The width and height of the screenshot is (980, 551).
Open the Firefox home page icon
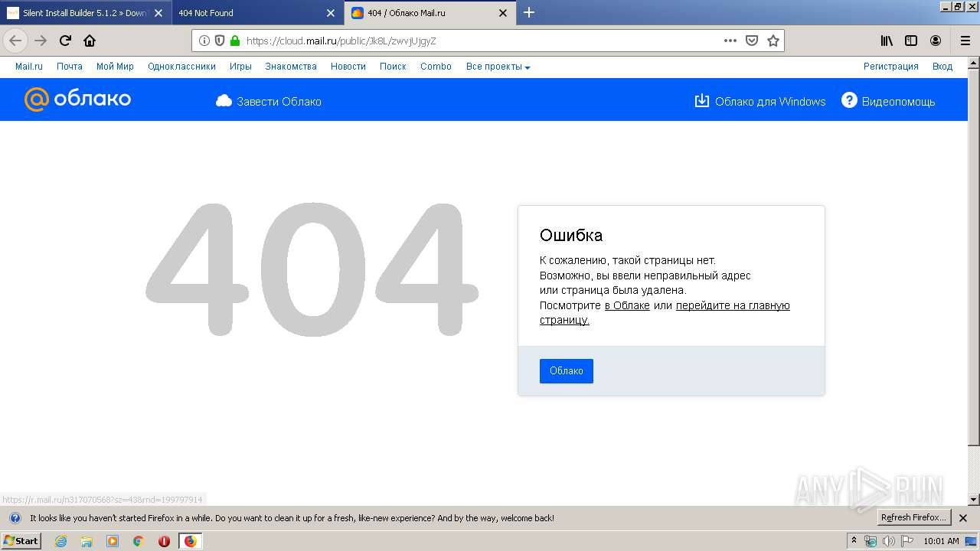coord(90,41)
